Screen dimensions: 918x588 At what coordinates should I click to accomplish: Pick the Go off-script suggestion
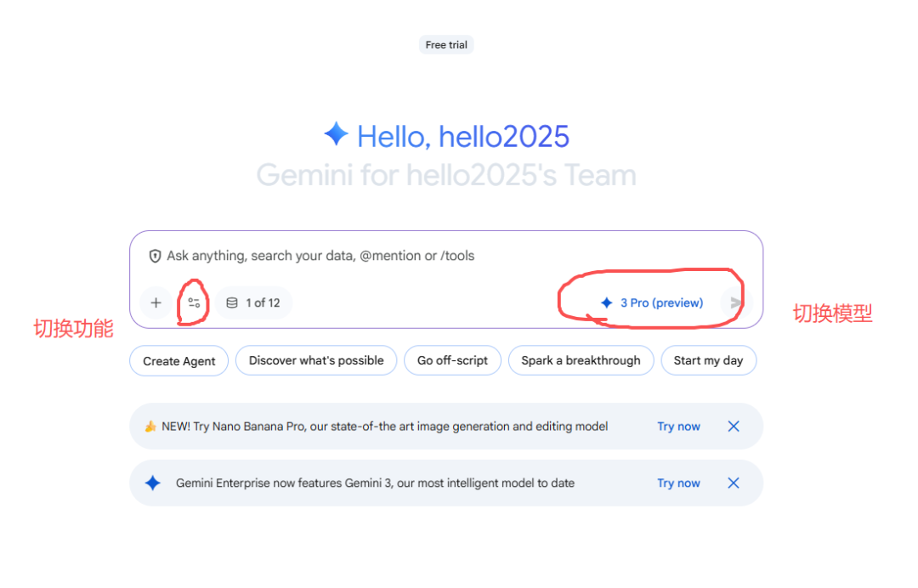click(x=452, y=360)
